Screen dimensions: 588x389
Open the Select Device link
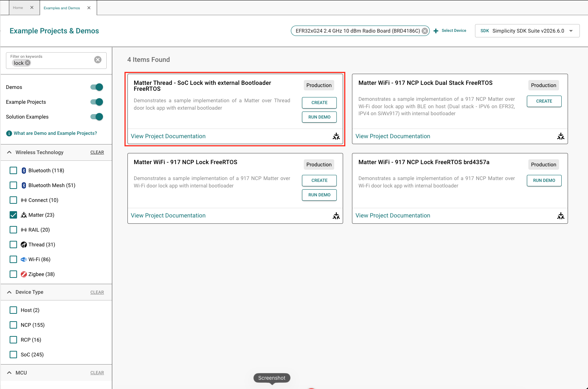point(454,31)
